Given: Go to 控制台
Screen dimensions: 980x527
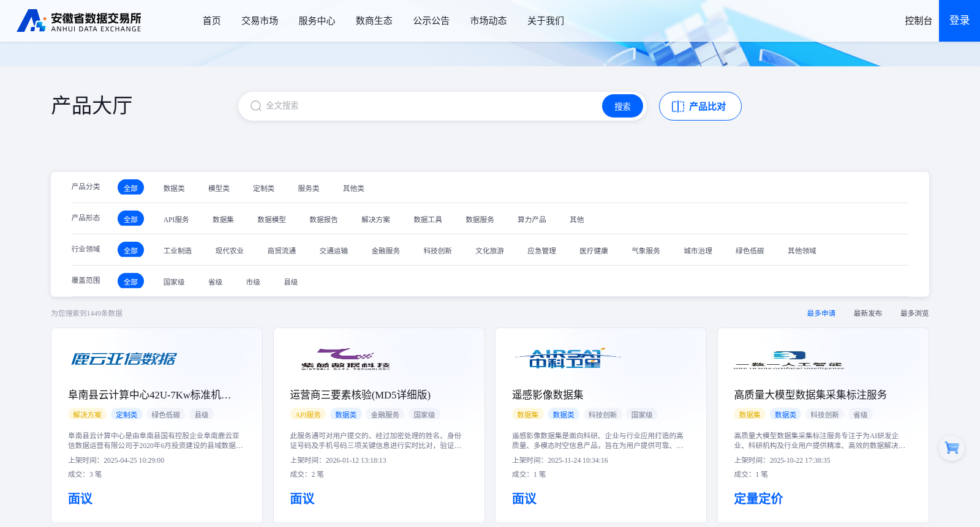Looking at the screenshot, I should [x=918, y=21].
